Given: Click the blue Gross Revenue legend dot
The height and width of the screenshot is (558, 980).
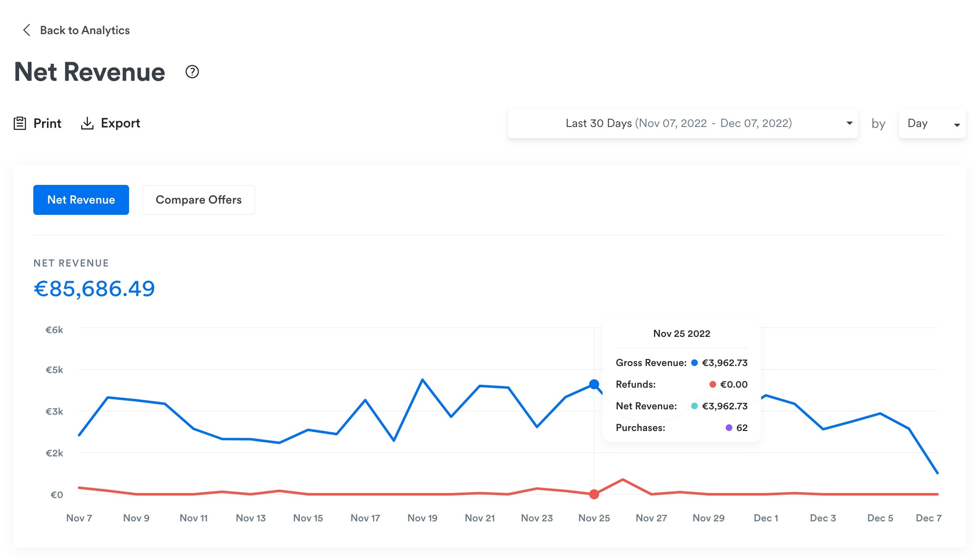Looking at the screenshot, I should click(x=694, y=363).
